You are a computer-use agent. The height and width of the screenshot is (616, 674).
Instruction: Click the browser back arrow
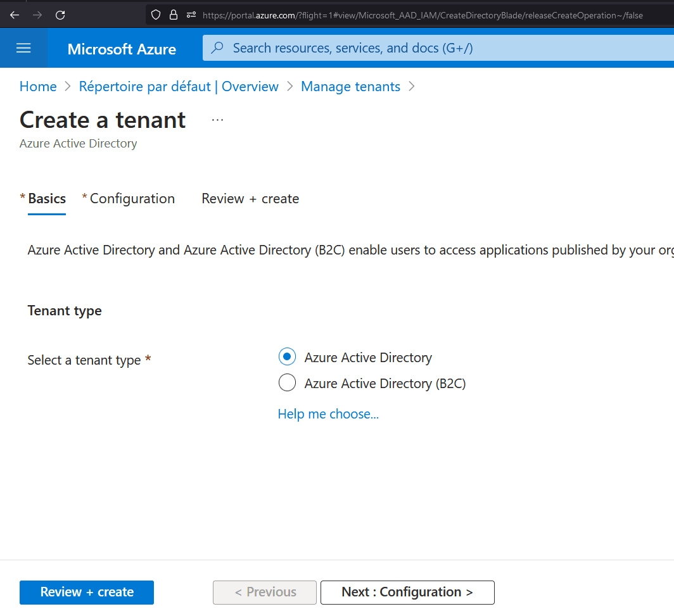coord(15,15)
